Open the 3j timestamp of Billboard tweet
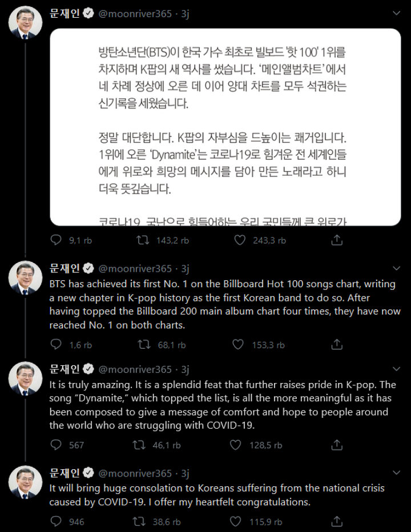The image size is (411, 532). [x=185, y=269]
